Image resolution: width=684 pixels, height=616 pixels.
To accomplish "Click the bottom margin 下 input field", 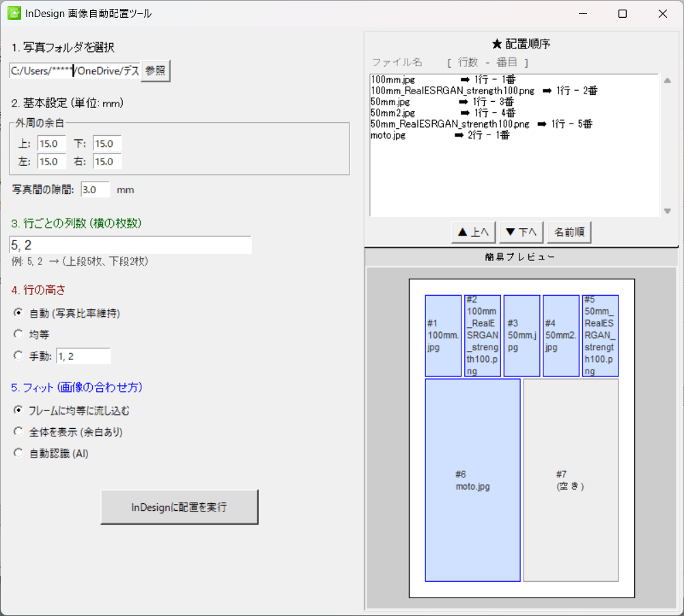I will pos(106,143).
